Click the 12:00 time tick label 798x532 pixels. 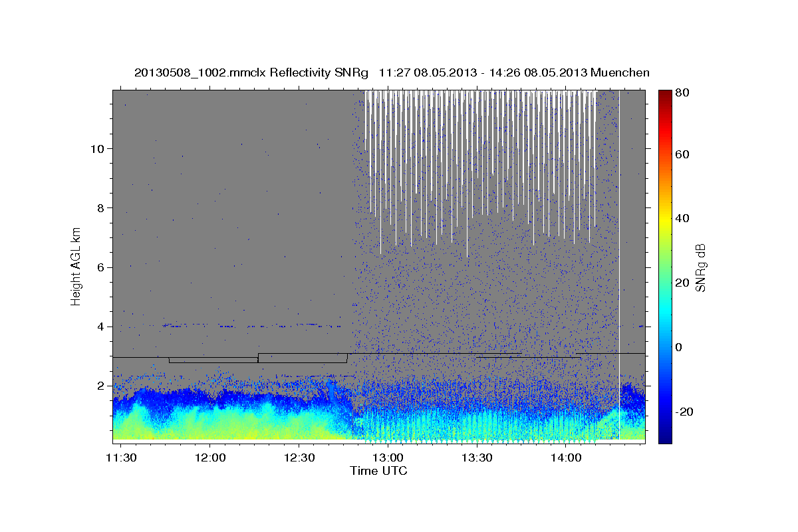[x=209, y=458]
